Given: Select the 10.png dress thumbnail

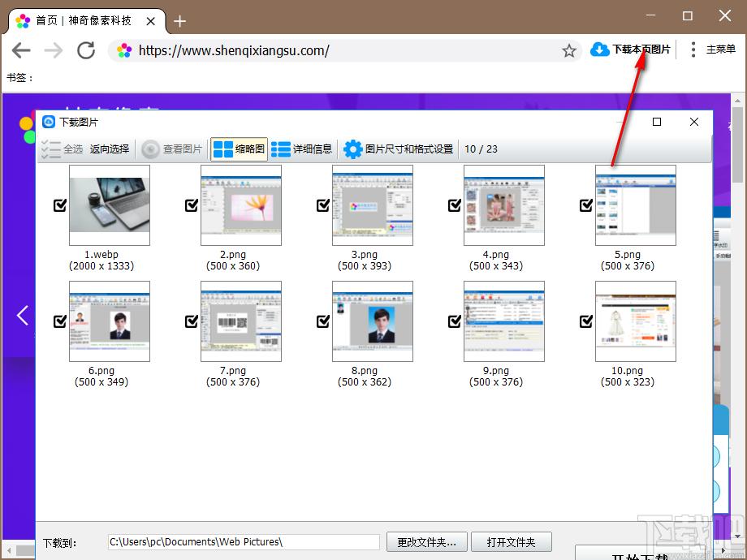Looking at the screenshot, I should [x=636, y=321].
